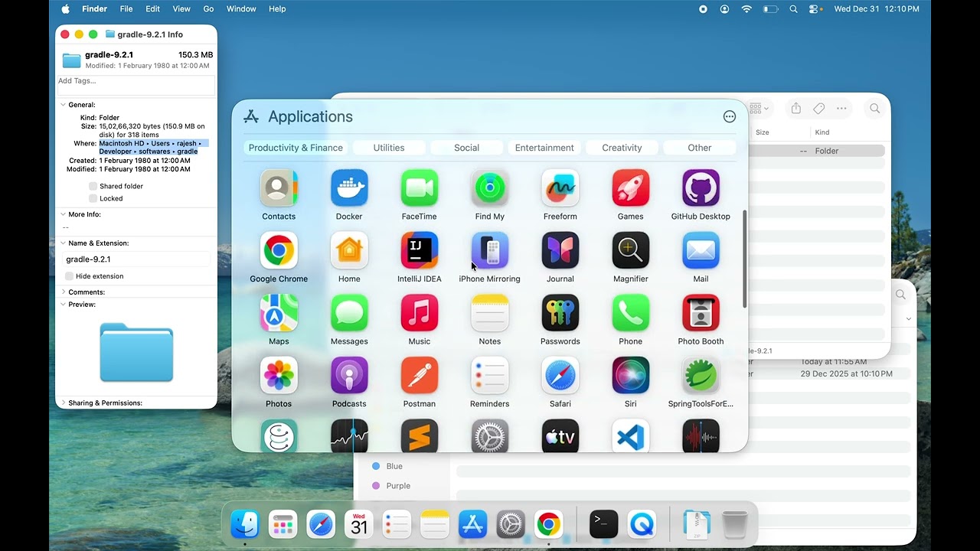Open the Find My app
This screenshot has width=980, height=551.
[x=490, y=188]
